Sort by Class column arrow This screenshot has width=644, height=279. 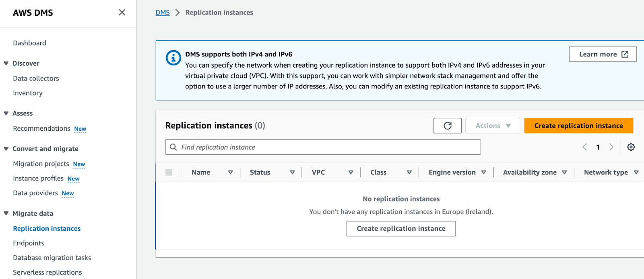point(409,172)
